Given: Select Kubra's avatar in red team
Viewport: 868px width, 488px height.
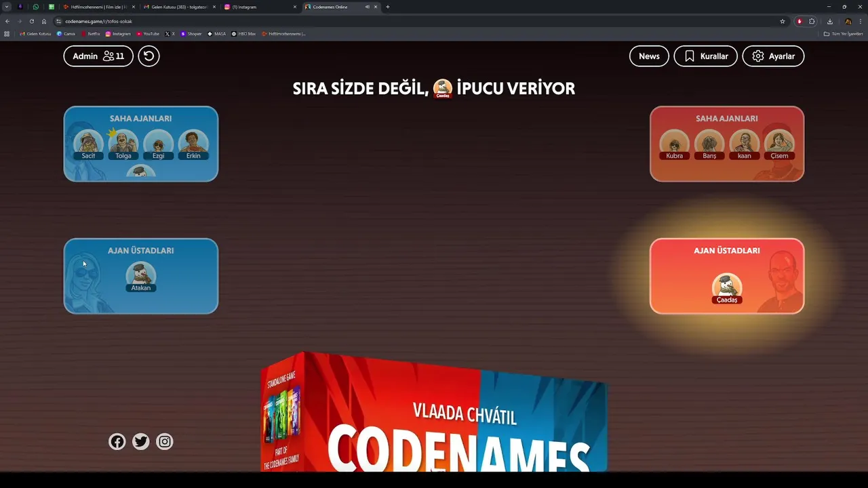Looking at the screenshot, I should [674, 144].
